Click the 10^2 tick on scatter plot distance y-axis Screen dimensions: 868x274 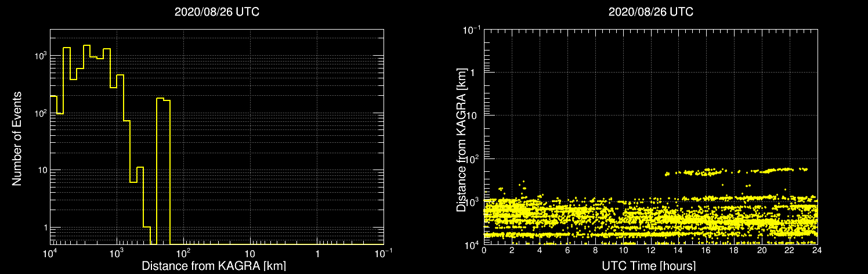[x=473, y=158]
